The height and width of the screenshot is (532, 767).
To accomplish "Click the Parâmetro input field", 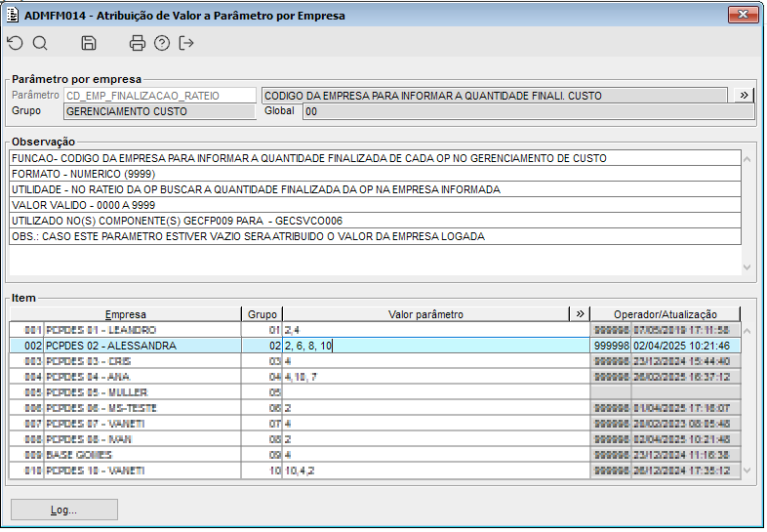I will (160, 96).
